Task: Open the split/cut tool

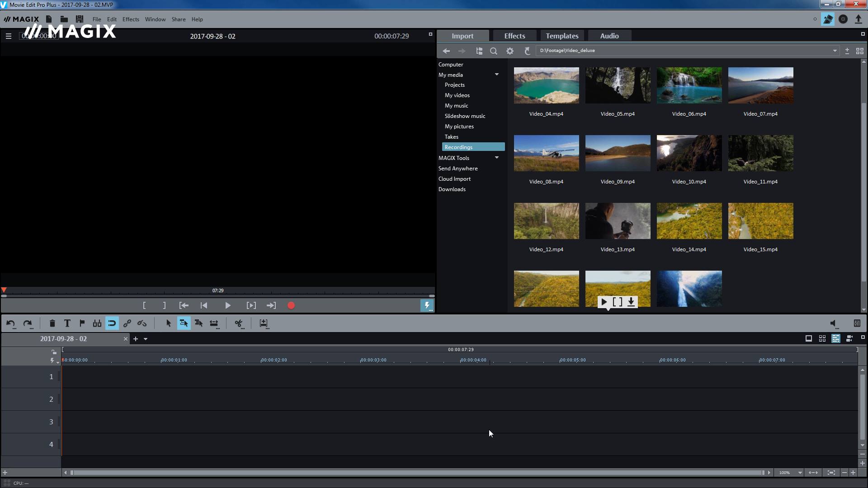Action: 239,323
